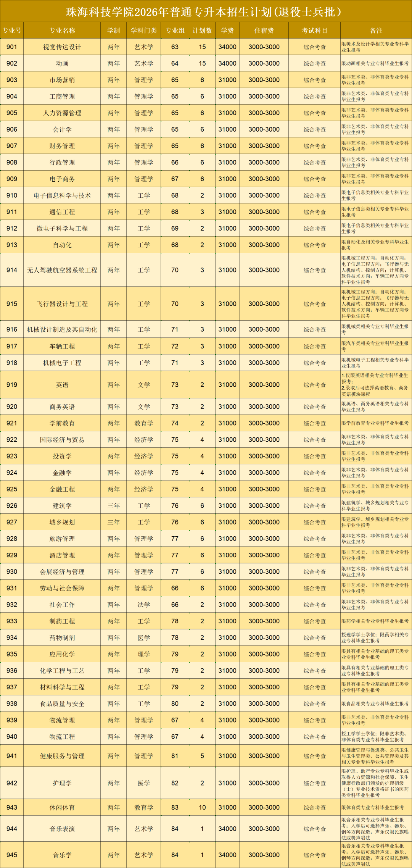Click the 住宿费 column header
The image size is (412, 868).
click(x=264, y=31)
